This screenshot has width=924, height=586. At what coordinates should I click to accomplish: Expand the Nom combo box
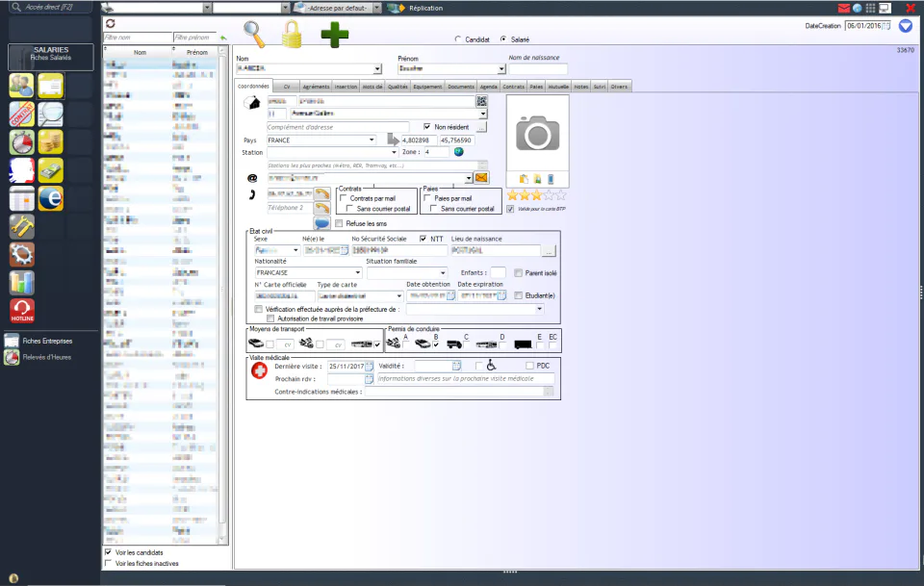(x=377, y=69)
